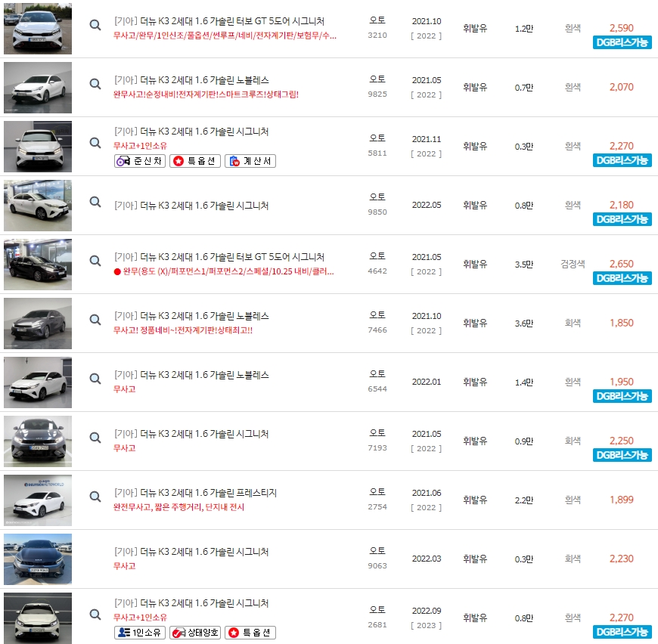Click the 완전무사고, 짧은 주행거리 description text
The height and width of the screenshot is (644, 658).
click(x=176, y=506)
